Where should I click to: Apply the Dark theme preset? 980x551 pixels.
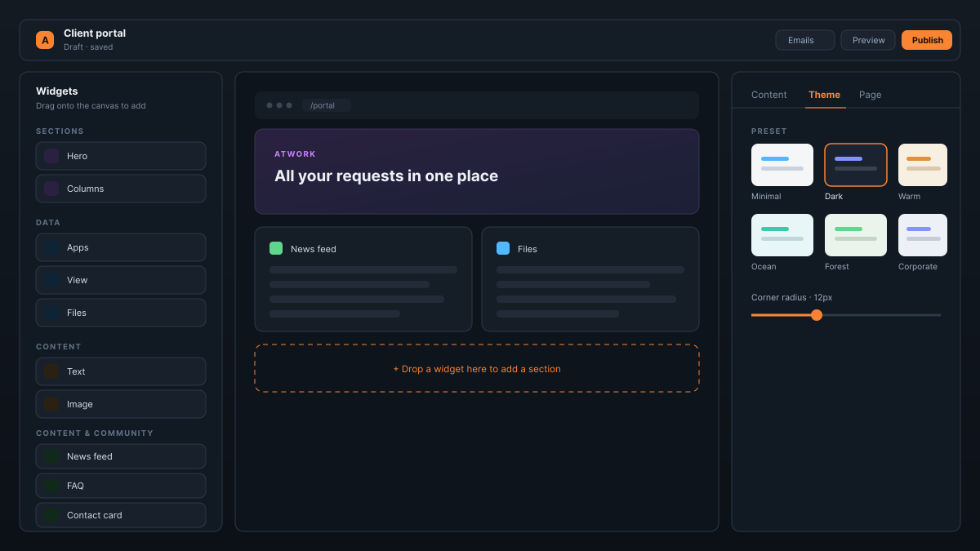(856, 165)
